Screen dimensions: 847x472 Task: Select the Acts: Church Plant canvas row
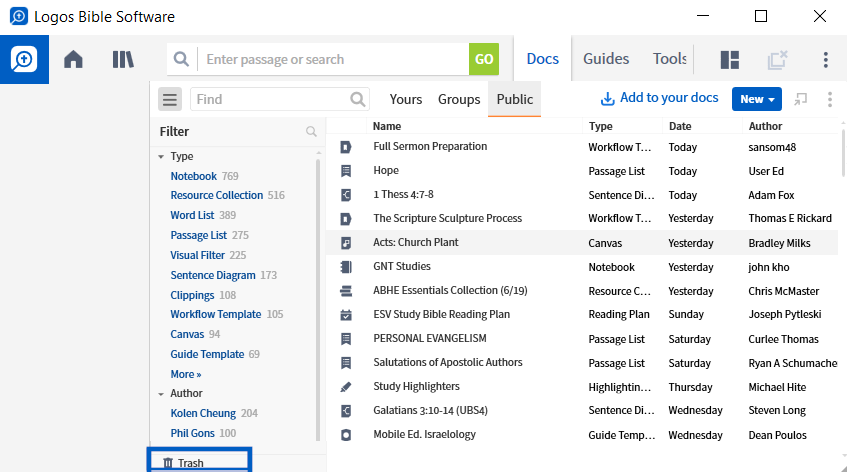[582, 242]
